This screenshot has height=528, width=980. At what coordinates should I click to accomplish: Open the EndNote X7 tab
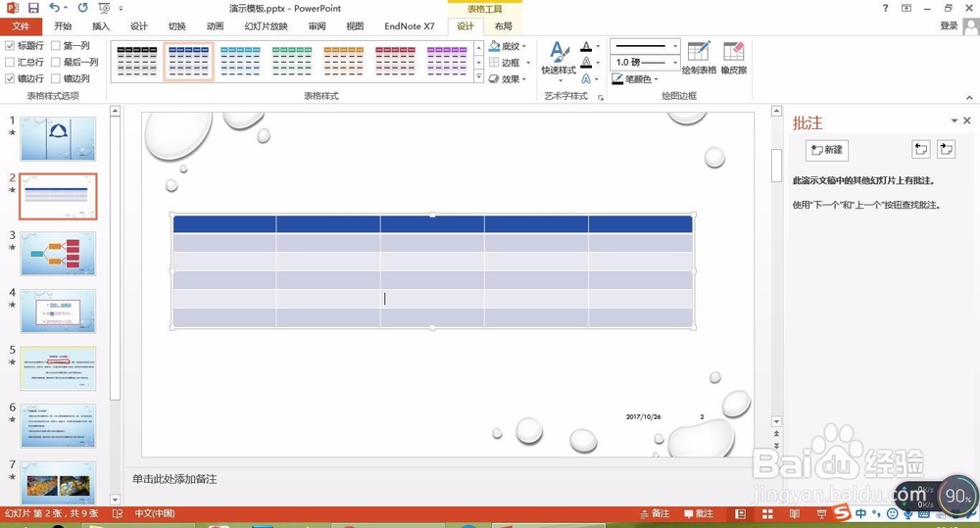tap(410, 26)
